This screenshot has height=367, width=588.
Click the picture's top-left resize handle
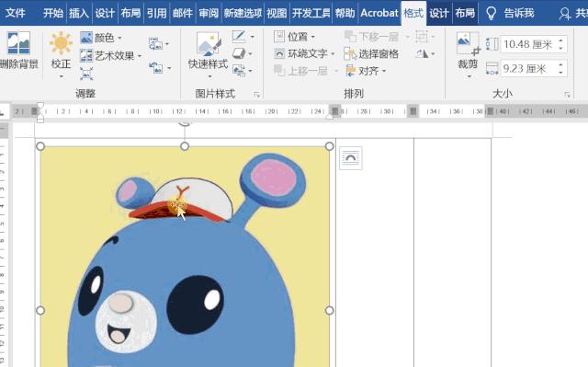point(40,146)
